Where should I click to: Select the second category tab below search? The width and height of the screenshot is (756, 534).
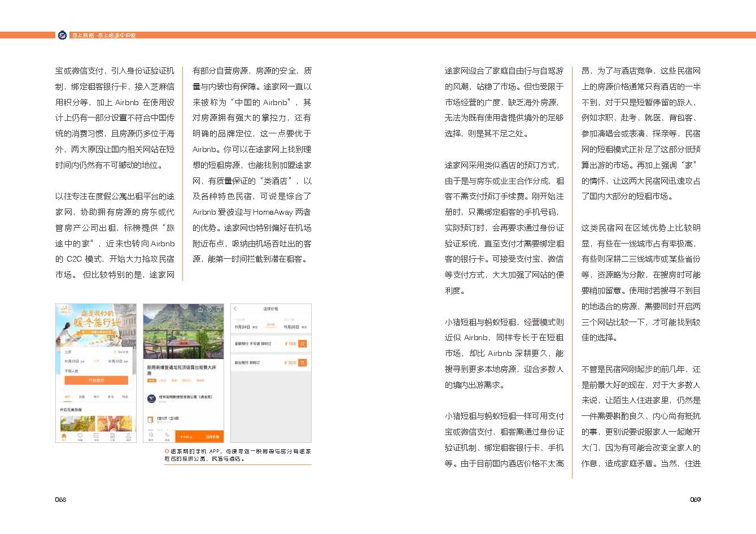tap(82, 397)
